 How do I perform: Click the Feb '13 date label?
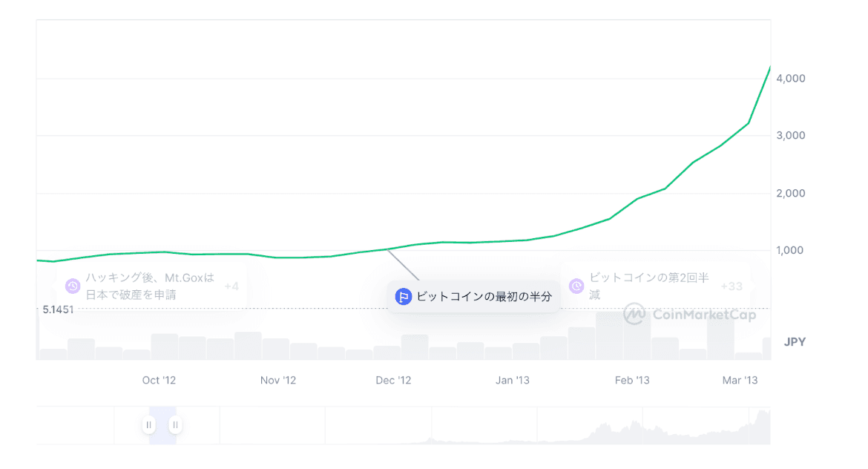pyautogui.click(x=632, y=381)
